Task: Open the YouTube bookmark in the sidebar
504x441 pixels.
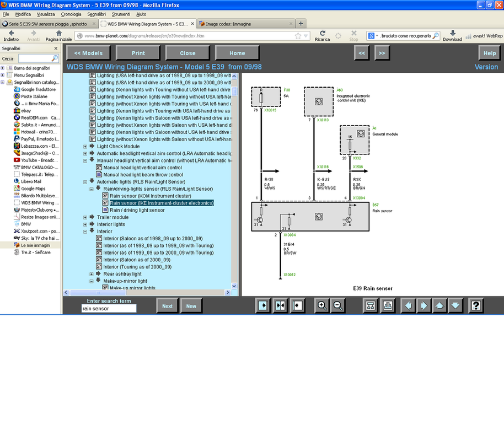Action: click(36, 160)
